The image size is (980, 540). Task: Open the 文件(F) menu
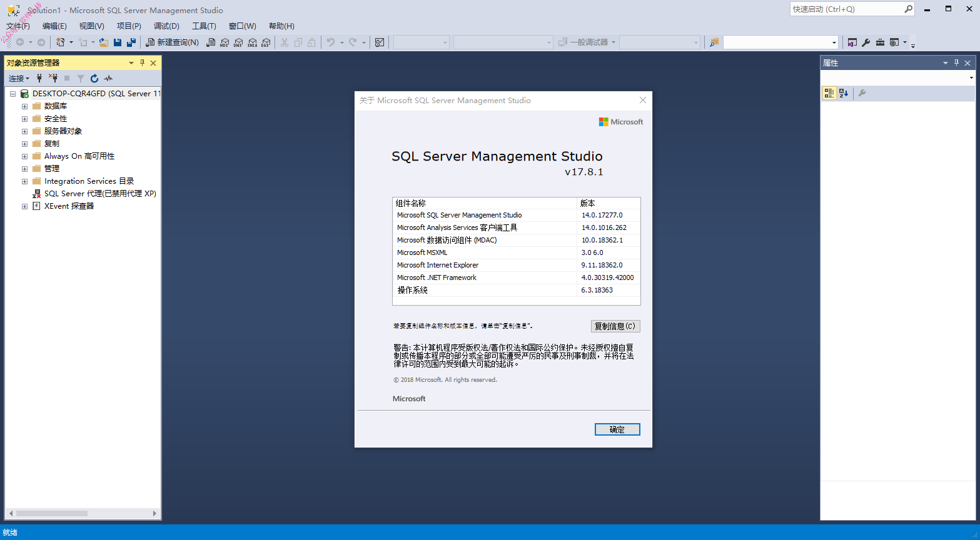click(18, 26)
